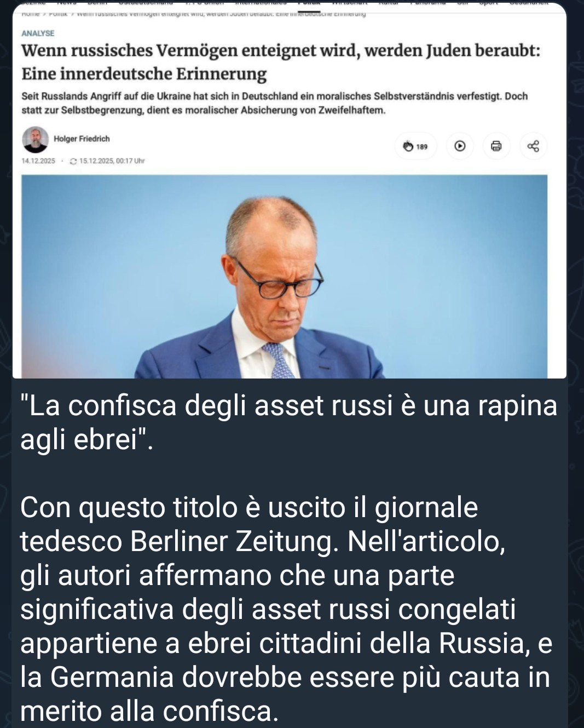
Task: Click the published date 14.12.2025
Action: pos(38,161)
